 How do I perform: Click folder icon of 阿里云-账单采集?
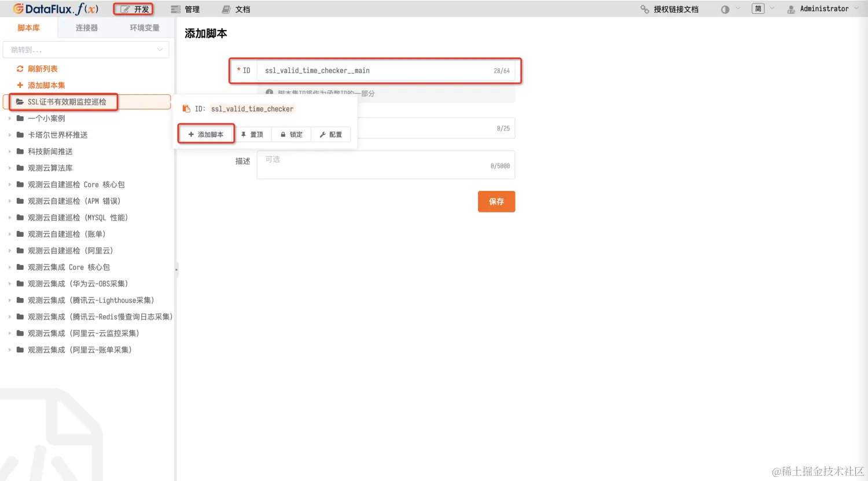click(x=20, y=350)
